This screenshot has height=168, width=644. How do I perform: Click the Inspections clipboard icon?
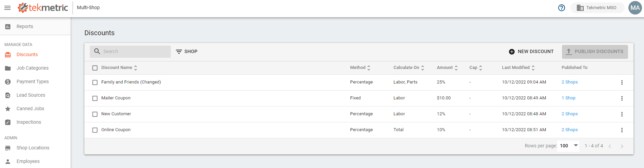pyautogui.click(x=8, y=122)
